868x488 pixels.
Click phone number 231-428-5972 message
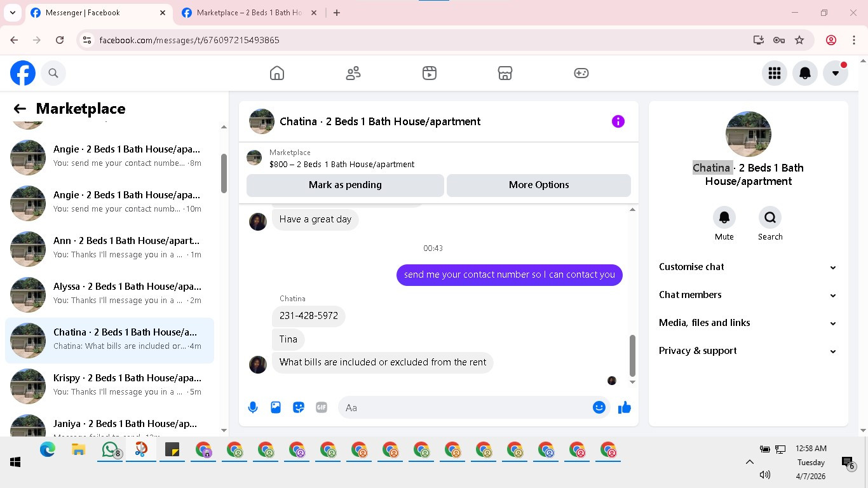pos(309,316)
